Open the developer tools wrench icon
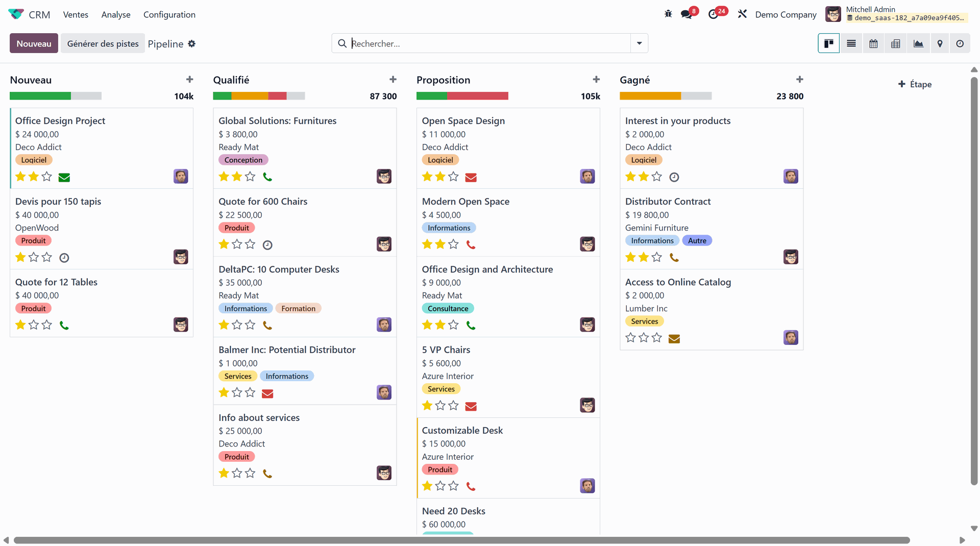Viewport: 980px width, 546px height. tap(742, 14)
